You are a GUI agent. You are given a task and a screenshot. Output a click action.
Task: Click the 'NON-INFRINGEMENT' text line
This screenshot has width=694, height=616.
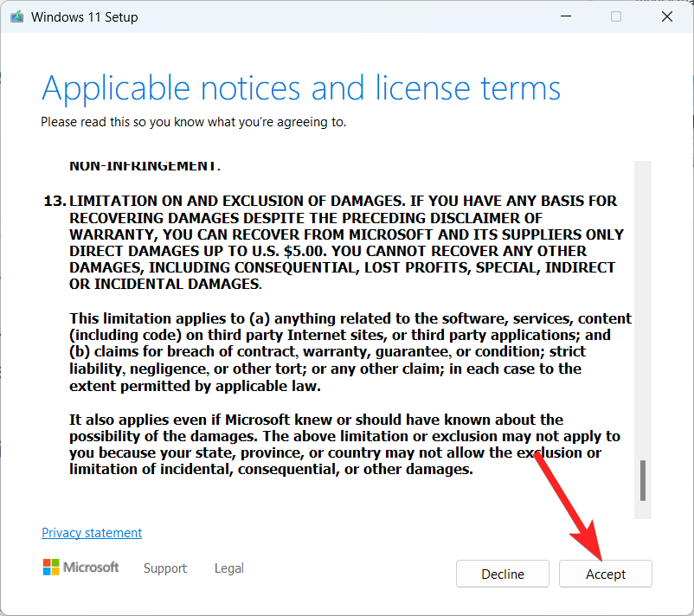145,165
